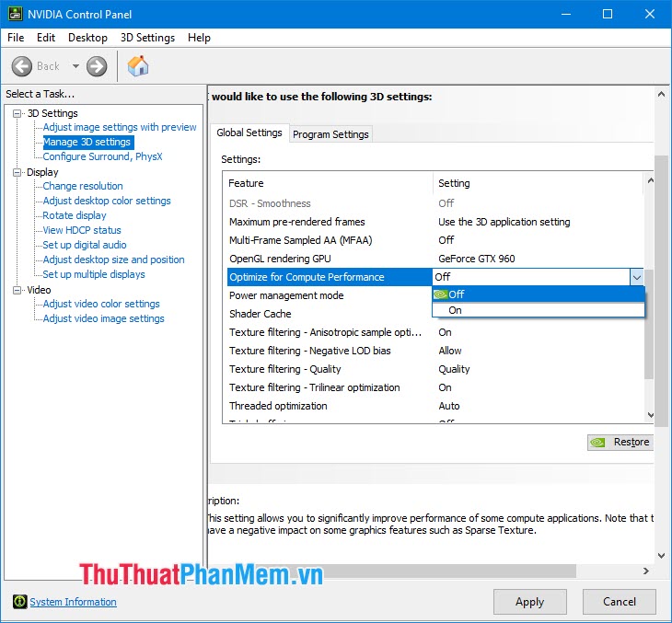
Task: Click the Cancel button
Action: tap(619, 602)
